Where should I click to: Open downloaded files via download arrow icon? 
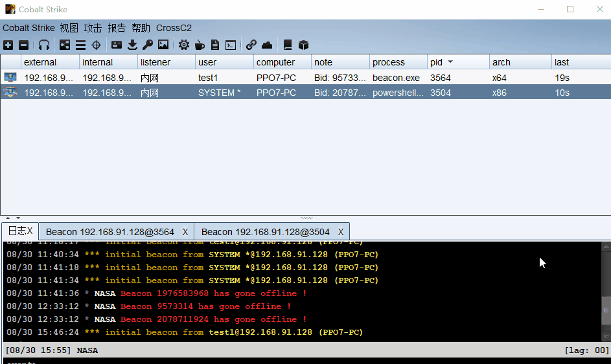(132, 45)
